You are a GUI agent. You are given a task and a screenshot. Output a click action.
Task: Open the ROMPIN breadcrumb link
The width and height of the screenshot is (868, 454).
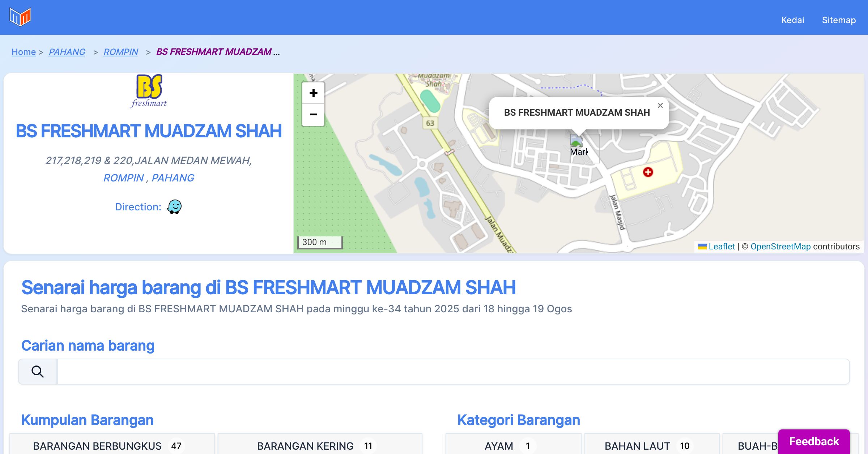click(121, 52)
